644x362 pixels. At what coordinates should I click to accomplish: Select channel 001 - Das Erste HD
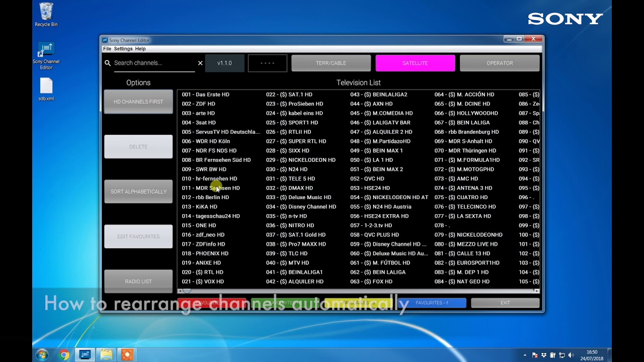[205, 95]
